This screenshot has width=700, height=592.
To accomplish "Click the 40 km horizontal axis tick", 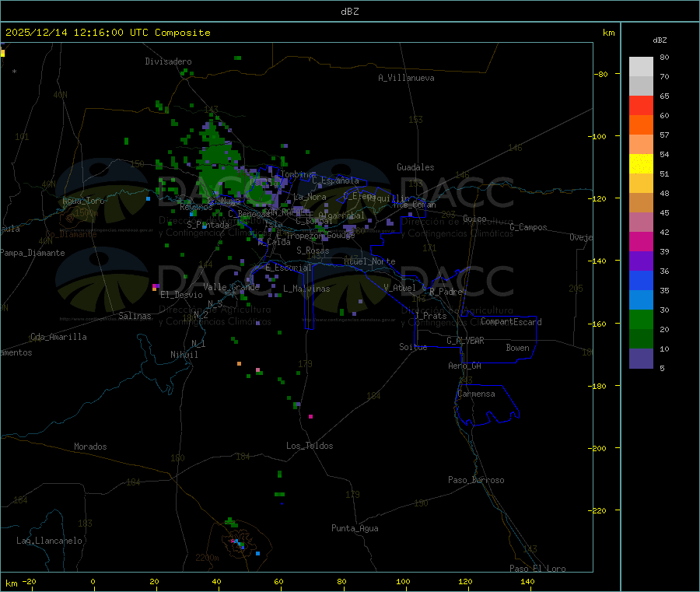I will [216, 581].
